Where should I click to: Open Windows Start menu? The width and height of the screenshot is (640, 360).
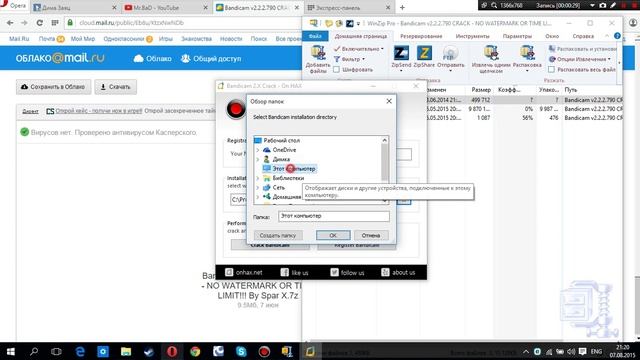(11, 351)
